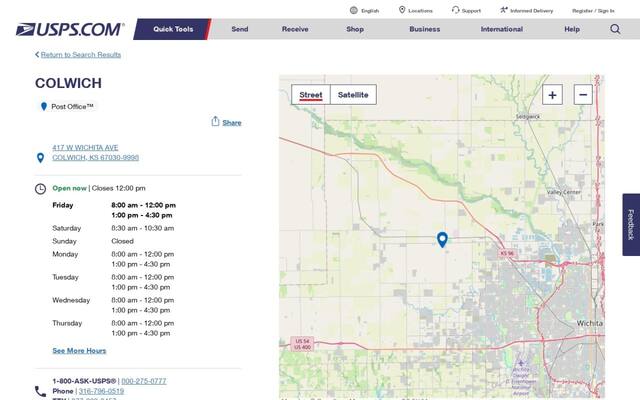The height and width of the screenshot is (400, 640).
Task: Click the English globe icon
Action: point(354,11)
